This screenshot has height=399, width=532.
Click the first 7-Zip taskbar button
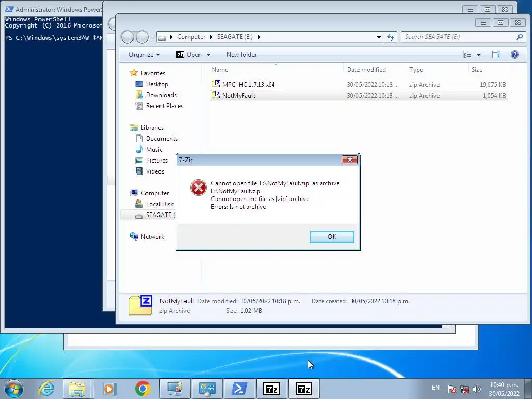pyautogui.click(x=272, y=389)
